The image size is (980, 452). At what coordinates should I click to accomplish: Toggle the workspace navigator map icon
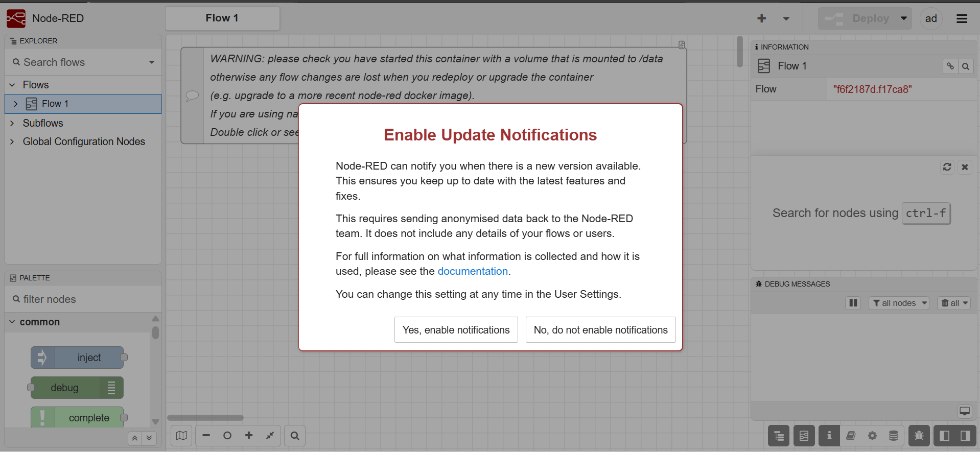coord(181,436)
